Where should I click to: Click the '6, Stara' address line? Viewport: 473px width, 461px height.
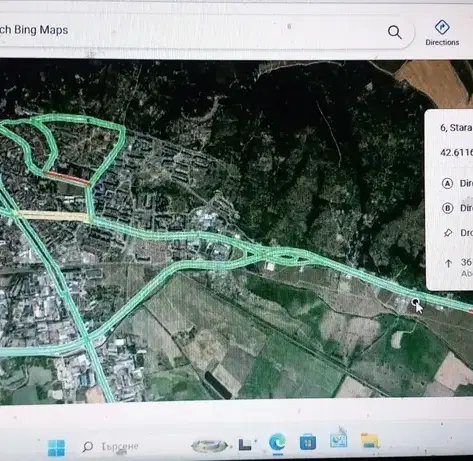point(456,128)
